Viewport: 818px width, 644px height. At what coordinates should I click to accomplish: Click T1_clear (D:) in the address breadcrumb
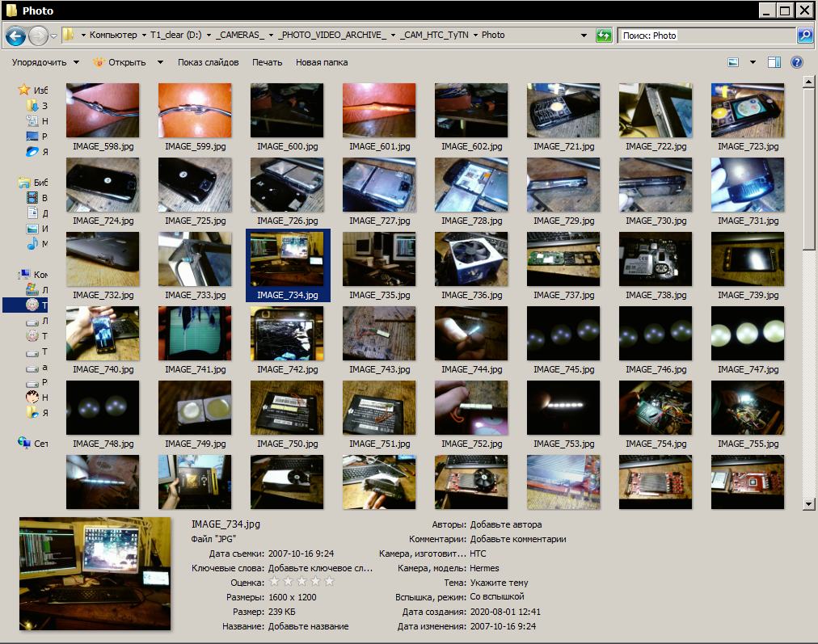(x=176, y=35)
